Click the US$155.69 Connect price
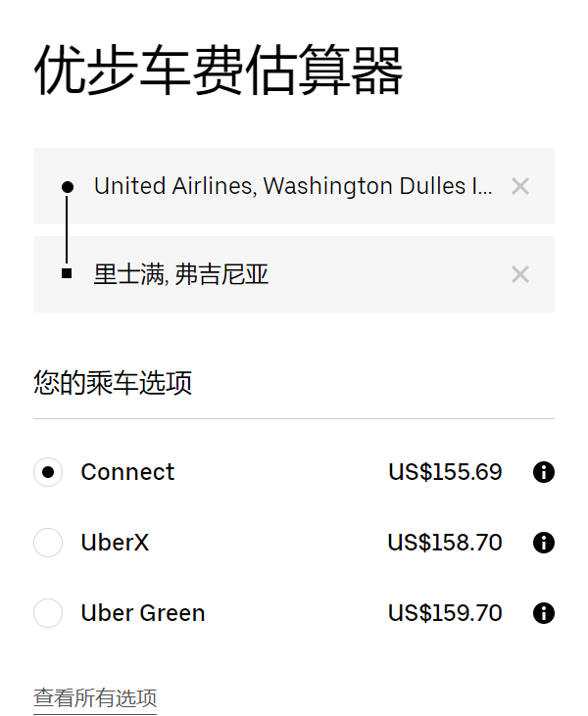The width and height of the screenshot is (588, 716). pyautogui.click(x=445, y=472)
